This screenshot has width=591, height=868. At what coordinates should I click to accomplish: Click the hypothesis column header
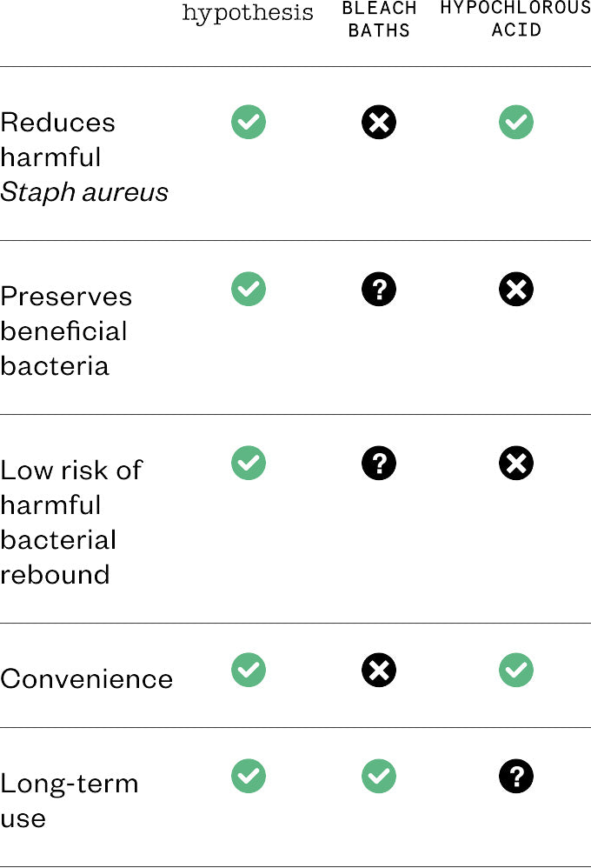(x=248, y=14)
